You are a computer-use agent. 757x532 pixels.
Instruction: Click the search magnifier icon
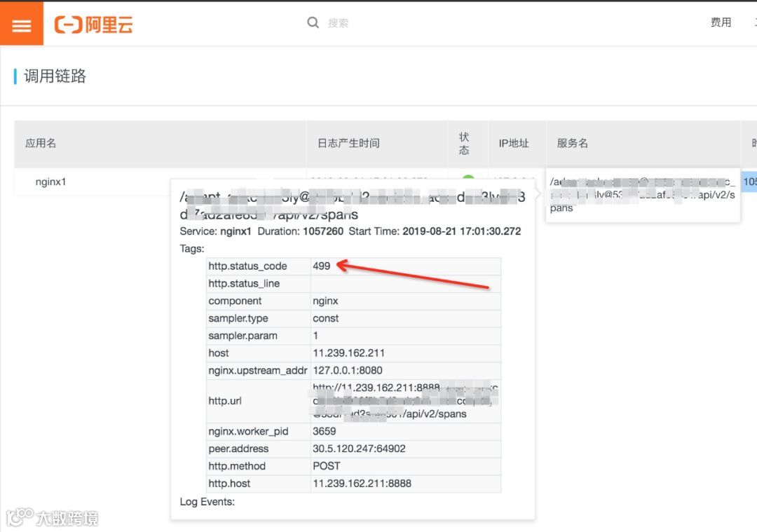click(313, 22)
